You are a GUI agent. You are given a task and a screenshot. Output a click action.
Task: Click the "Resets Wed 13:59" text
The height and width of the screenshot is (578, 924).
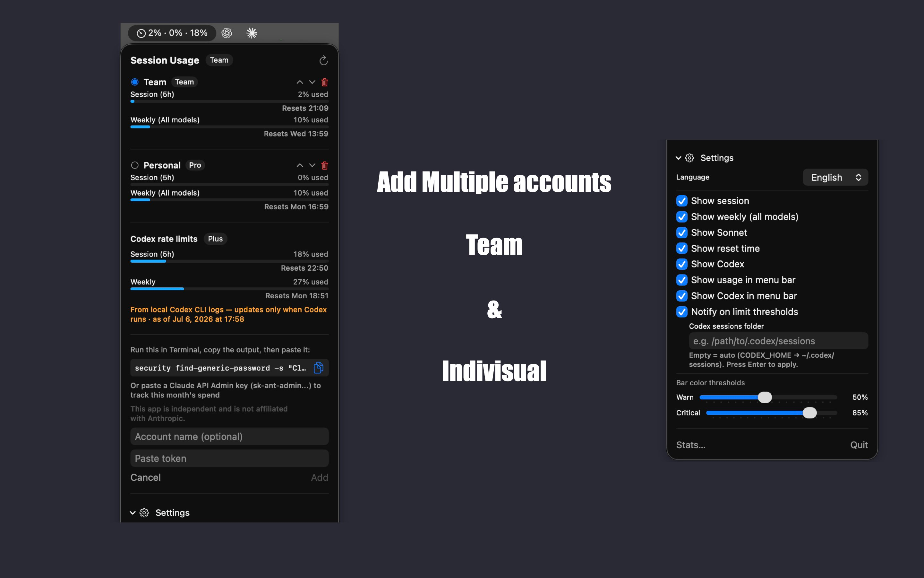tap(296, 134)
